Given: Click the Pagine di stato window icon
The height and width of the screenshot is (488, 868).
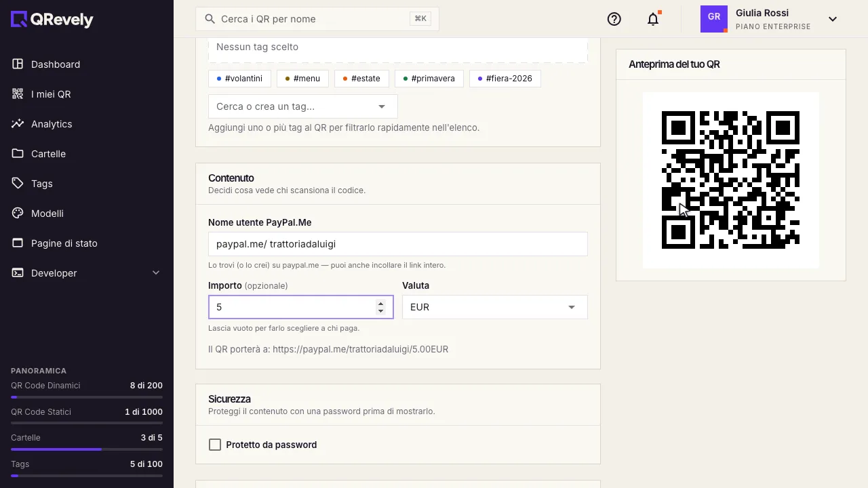Looking at the screenshot, I should click(x=18, y=243).
